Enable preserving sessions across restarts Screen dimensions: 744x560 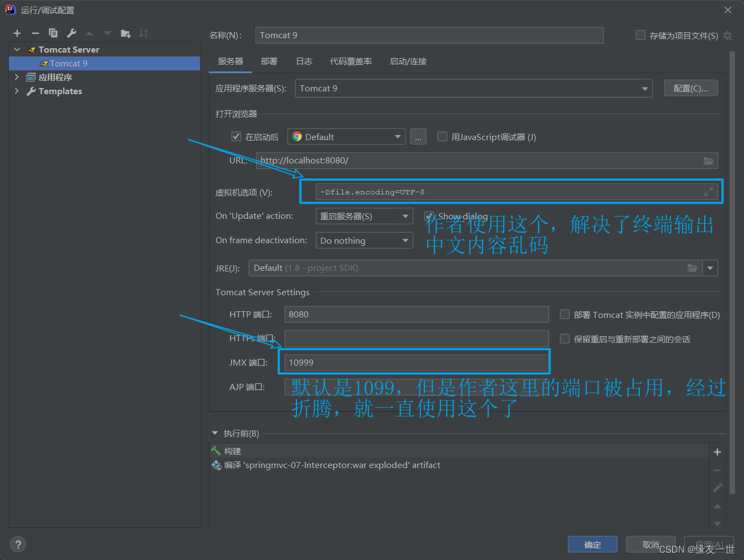click(x=565, y=338)
